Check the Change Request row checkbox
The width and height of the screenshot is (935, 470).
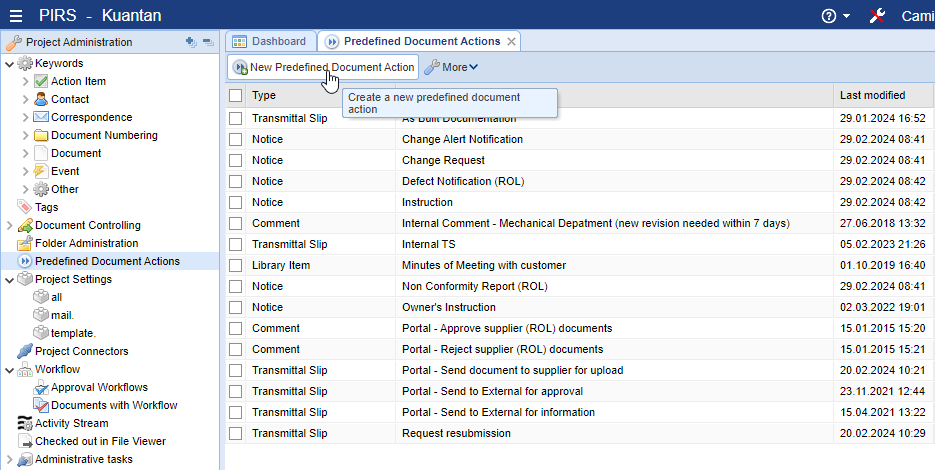tap(235, 160)
